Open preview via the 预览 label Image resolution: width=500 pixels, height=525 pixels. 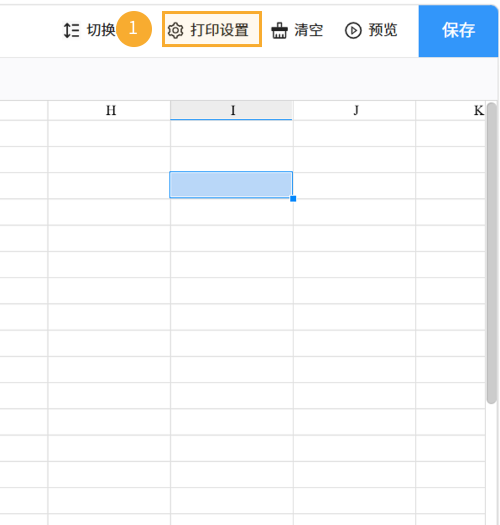coord(383,30)
